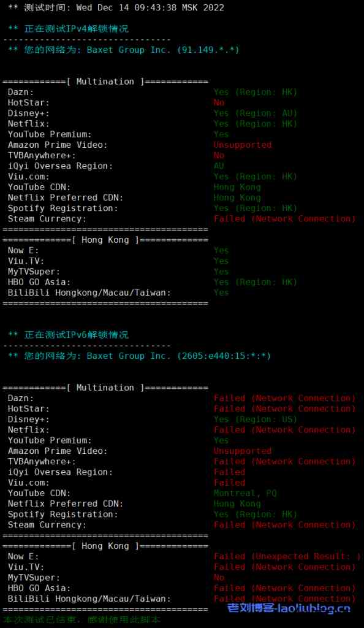Click the green test finished message at bottom
This screenshot has height=628, width=364.
tap(82, 620)
